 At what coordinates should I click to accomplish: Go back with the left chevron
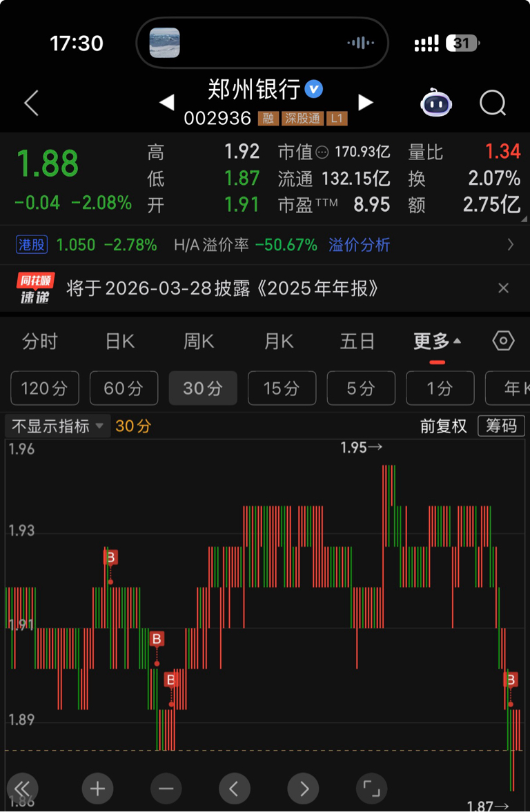pyautogui.click(x=32, y=103)
